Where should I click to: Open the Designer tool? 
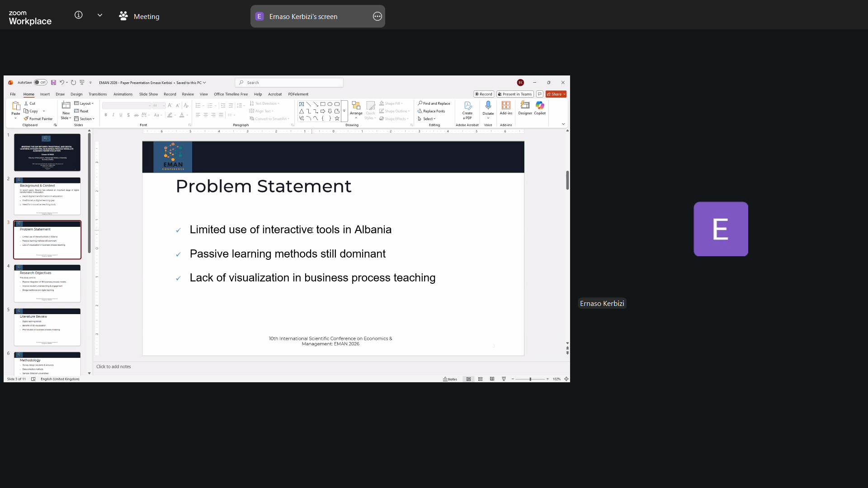525,108
